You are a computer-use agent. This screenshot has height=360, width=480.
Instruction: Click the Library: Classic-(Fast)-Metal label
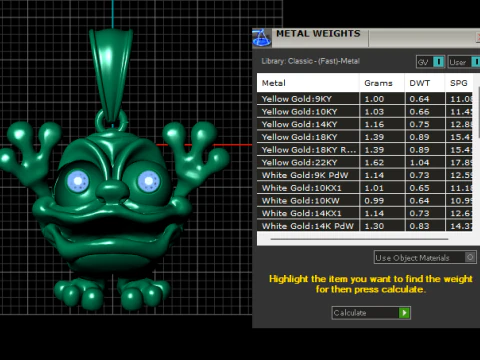pyautogui.click(x=310, y=61)
